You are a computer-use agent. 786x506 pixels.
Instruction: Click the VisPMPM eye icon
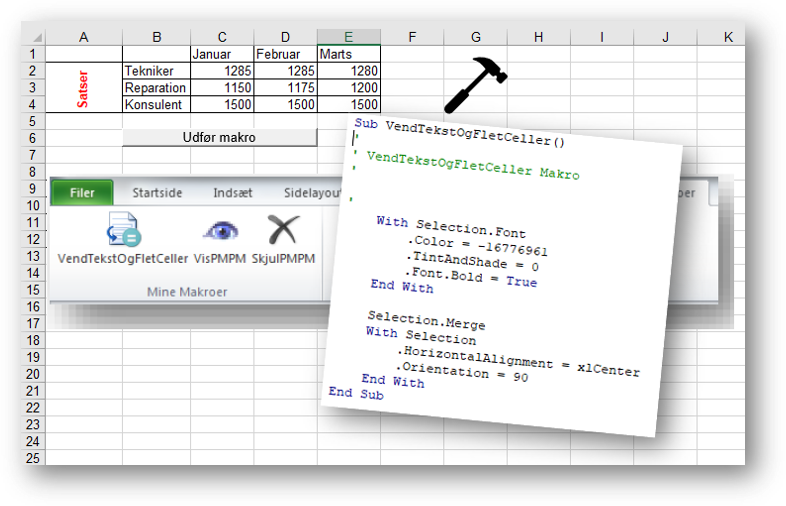220,231
